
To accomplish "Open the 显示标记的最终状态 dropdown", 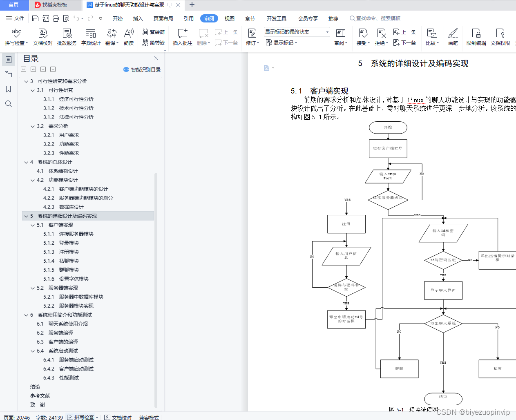I will [x=326, y=32].
